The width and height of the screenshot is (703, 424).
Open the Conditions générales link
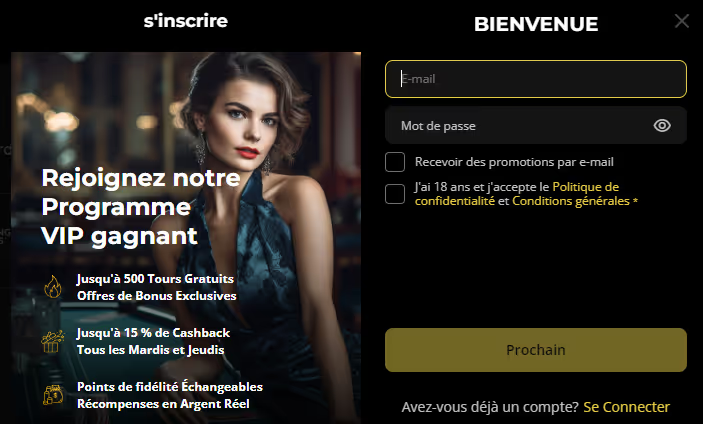[571, 201]
